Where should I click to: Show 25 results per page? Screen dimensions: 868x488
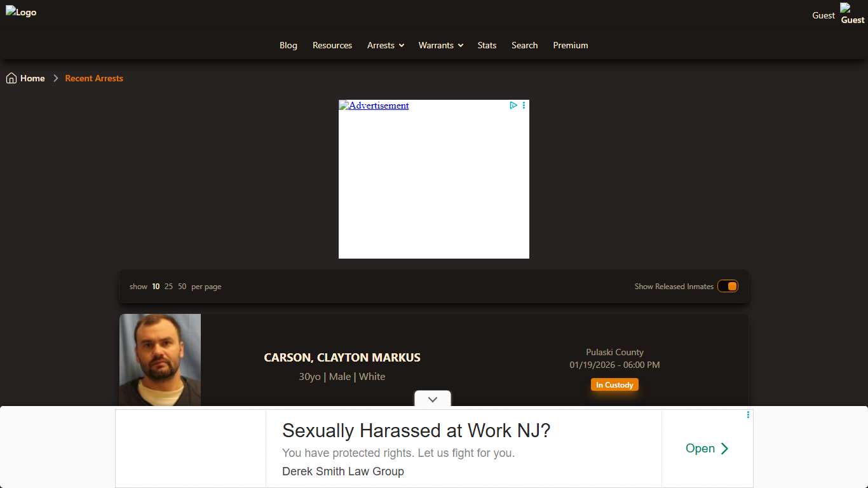(168, 287)
